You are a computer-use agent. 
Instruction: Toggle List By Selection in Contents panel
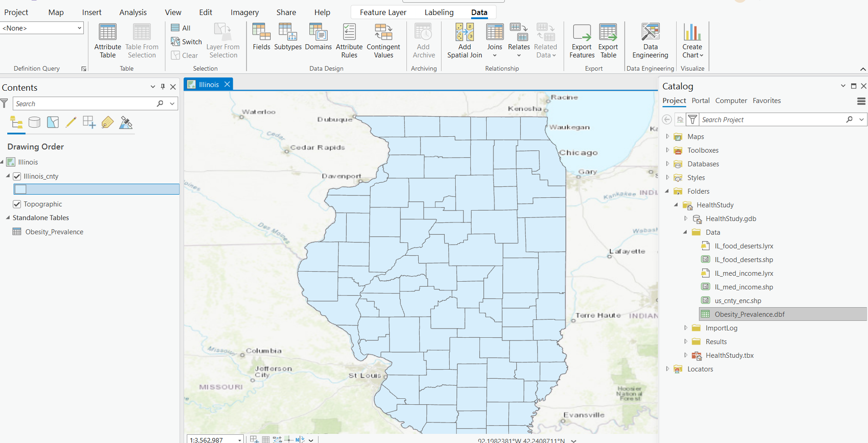coord(53,122)
